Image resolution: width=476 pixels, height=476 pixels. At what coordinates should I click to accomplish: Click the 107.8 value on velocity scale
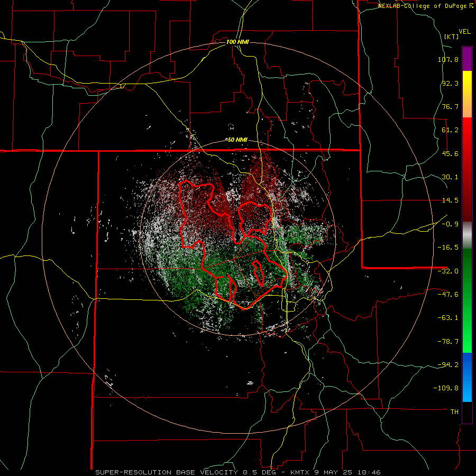click(448, 59)
